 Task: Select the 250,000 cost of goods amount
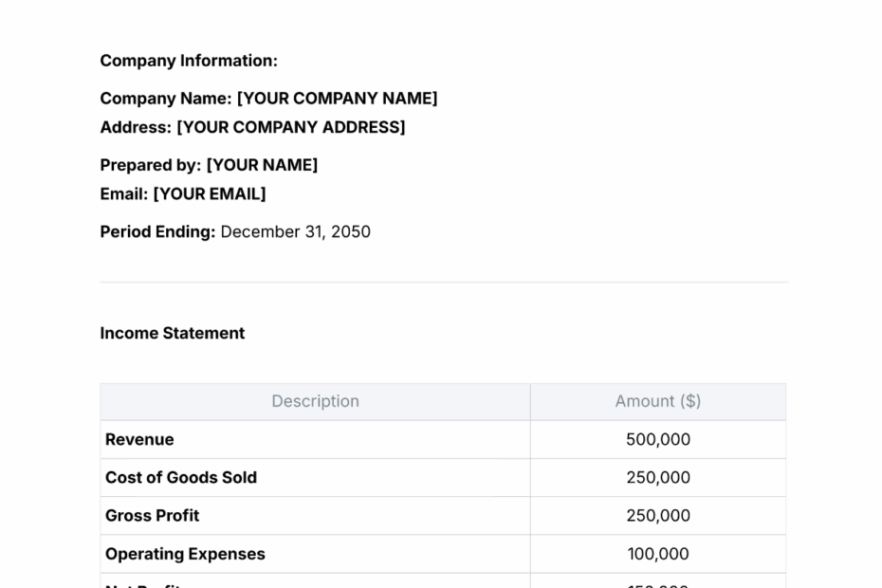tap(657, 477)
